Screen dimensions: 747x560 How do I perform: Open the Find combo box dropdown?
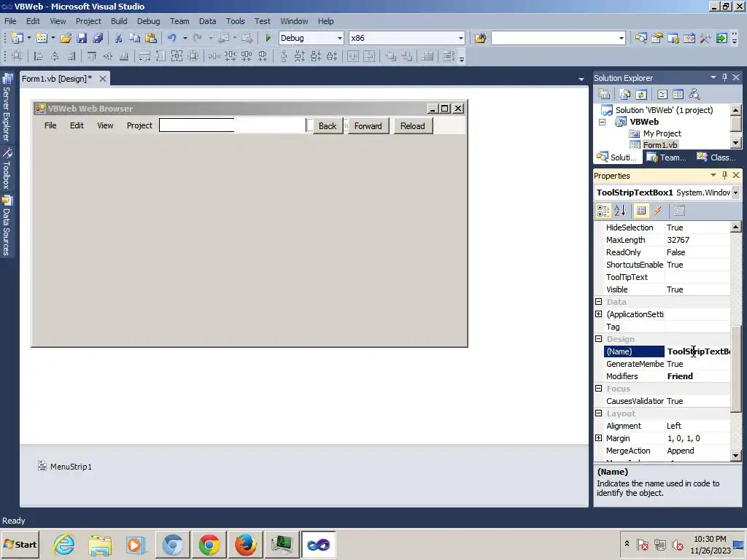(622, 38)
